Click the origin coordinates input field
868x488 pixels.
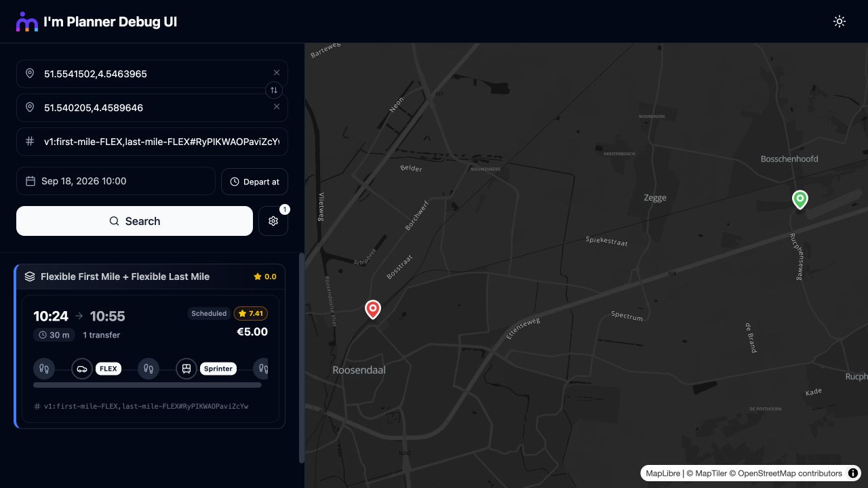[x=152, y=74]
